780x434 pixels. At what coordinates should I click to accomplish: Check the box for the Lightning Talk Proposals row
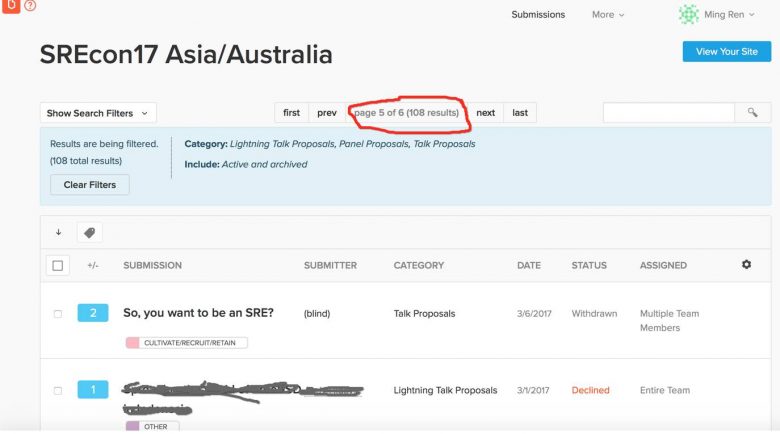tap(58, 391)
